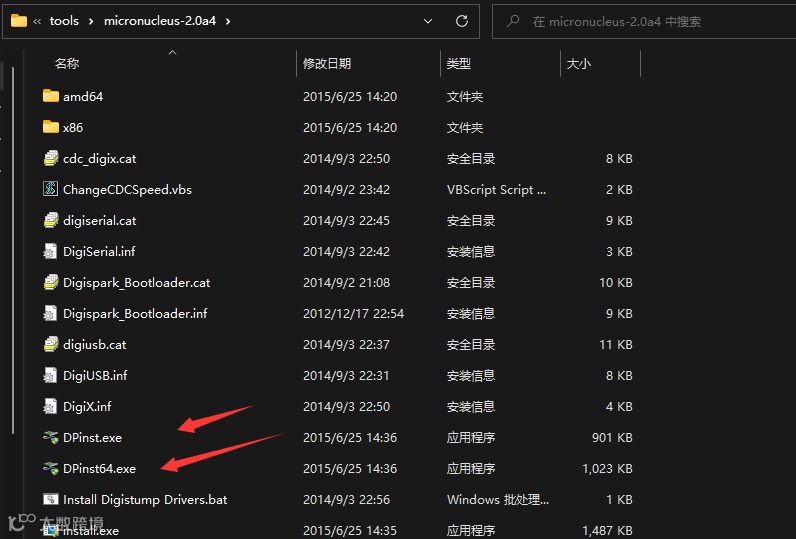Select the amd64 folder name
This screenshot has height=539, width=796.
click(x=83, y=96)
